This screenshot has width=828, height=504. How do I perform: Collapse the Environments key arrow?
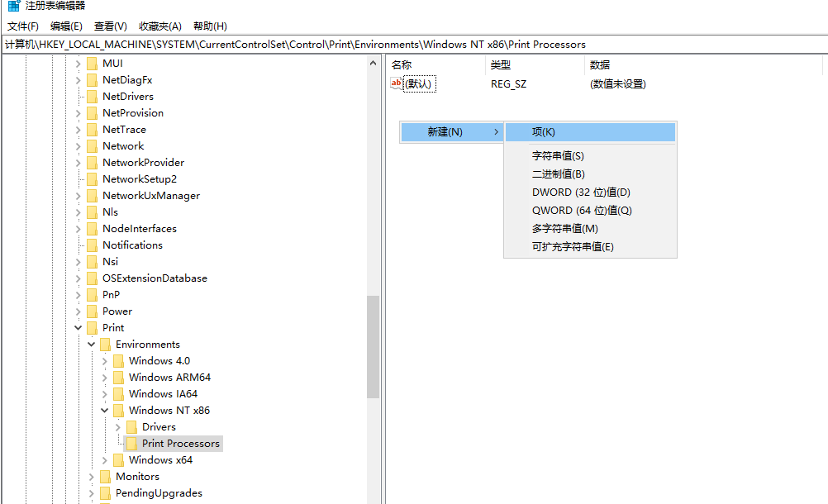point(91,345)
